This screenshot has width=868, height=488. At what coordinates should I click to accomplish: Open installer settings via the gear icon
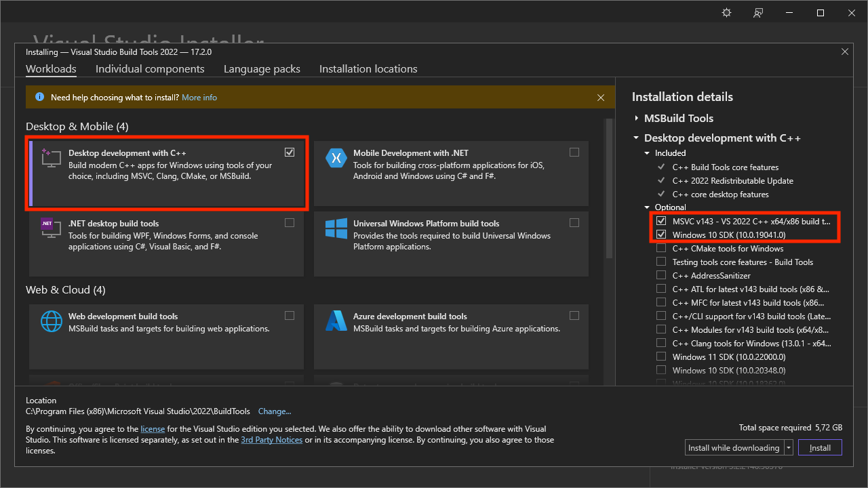click(726, 12)
